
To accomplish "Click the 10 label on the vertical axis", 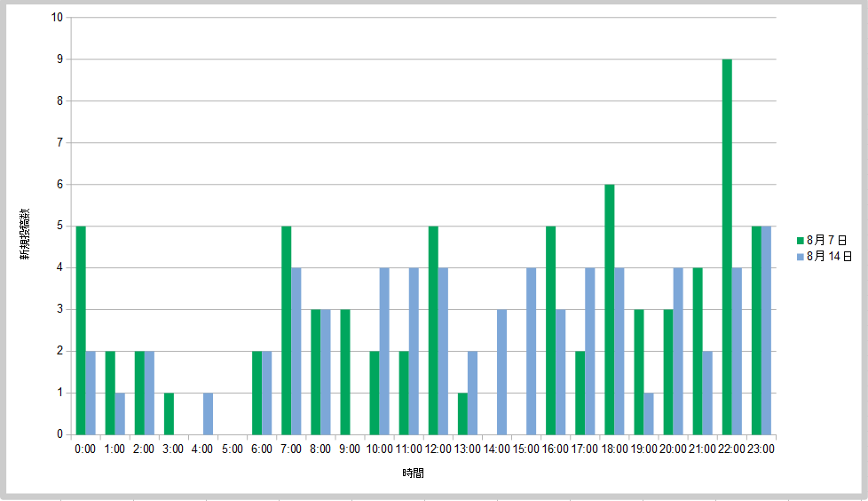I will [x=57, y=17].
